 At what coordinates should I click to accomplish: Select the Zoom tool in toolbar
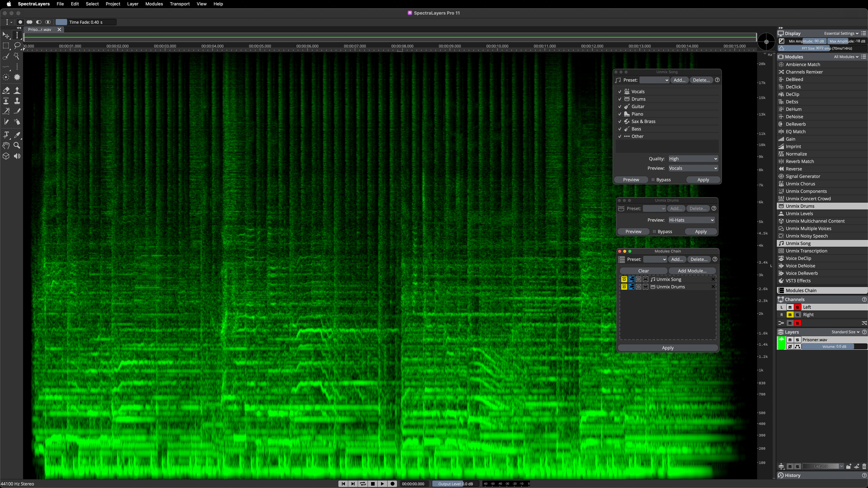17,145
